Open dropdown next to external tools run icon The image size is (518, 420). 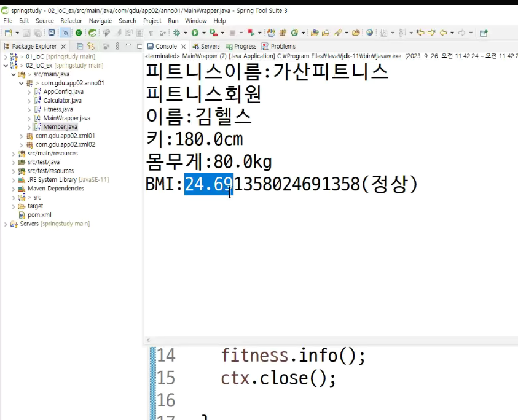tap(222, 33)
